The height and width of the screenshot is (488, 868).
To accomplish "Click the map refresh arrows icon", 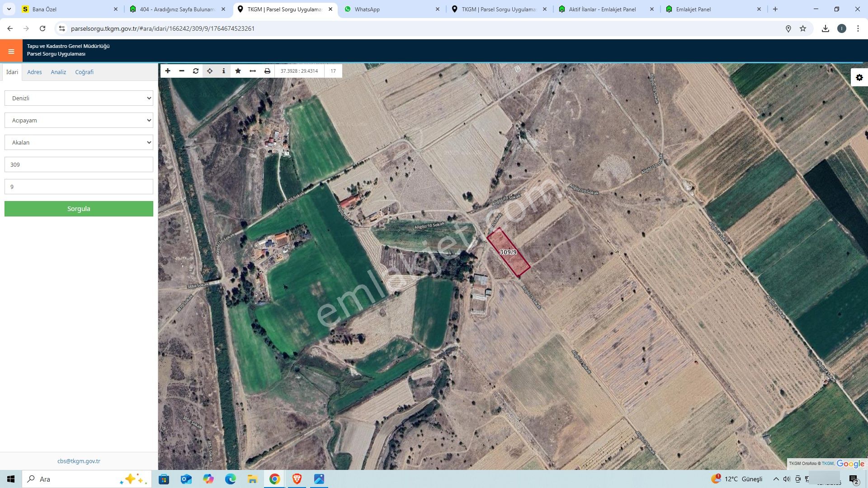I will [x=196, y=71].
